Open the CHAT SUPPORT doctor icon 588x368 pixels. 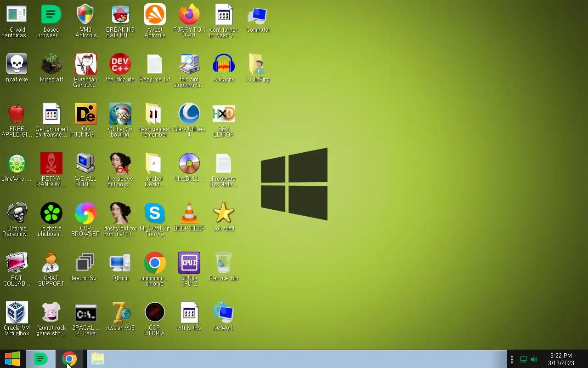coord(51,263)
